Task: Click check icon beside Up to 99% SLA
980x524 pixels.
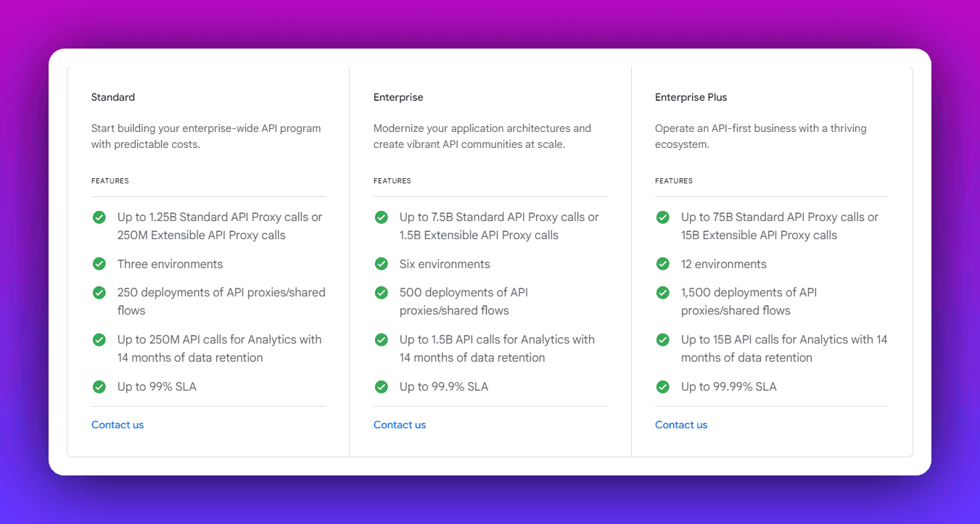Action: [x=99, y=387]
